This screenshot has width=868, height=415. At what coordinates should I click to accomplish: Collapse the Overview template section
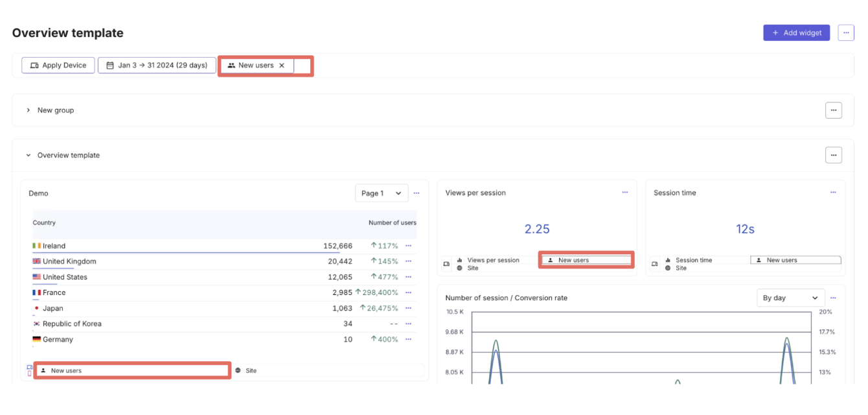[29, 156]
